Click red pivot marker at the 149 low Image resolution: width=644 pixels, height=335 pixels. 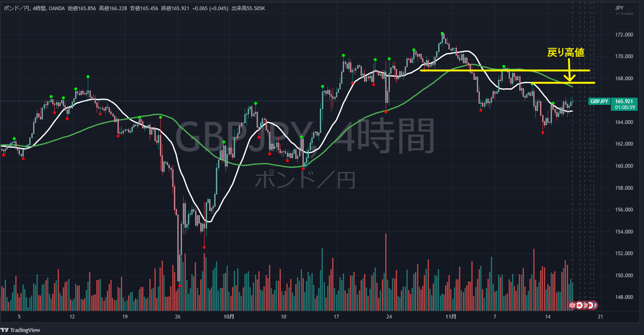pyautogui.click(x=179, y=286)
